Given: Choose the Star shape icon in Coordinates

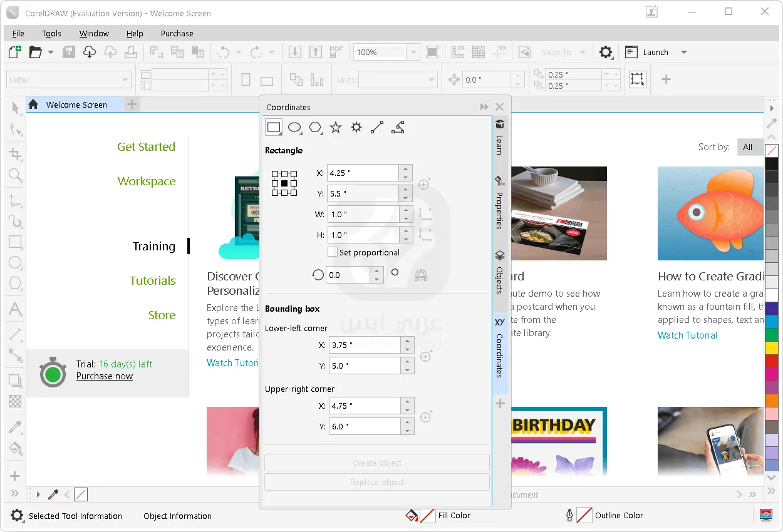Looking at the screenshot, I should pos(336,128).
